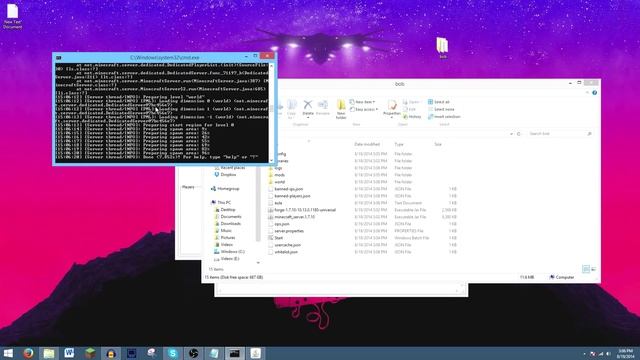The image size is (640, 360).
Task: Open the cmd window system menu icon
Action: point(59,58)
